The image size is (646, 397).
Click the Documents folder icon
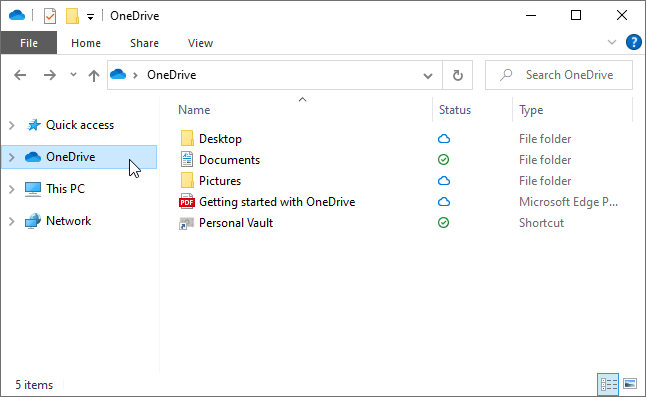pyautogui.click(x=187, y=159)
